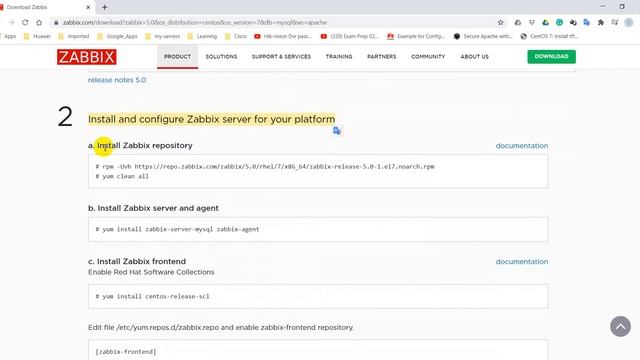Open the Example for Config bookmark

coord(416,36)
